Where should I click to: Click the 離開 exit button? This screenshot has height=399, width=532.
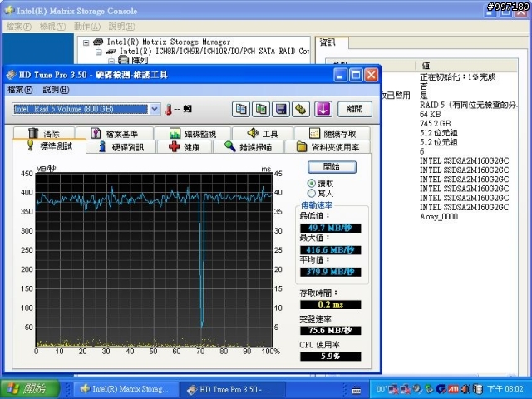click(x=355, y=109)
